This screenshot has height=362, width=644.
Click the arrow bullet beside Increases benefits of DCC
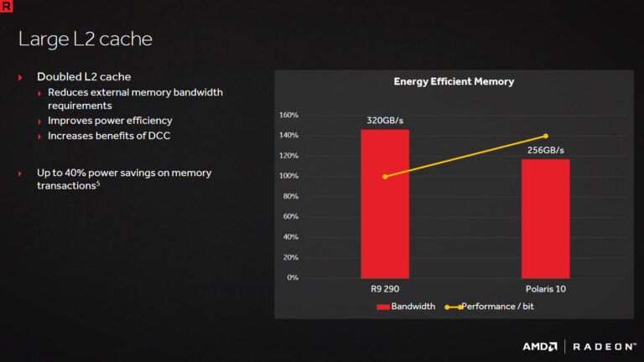point(40,136)
